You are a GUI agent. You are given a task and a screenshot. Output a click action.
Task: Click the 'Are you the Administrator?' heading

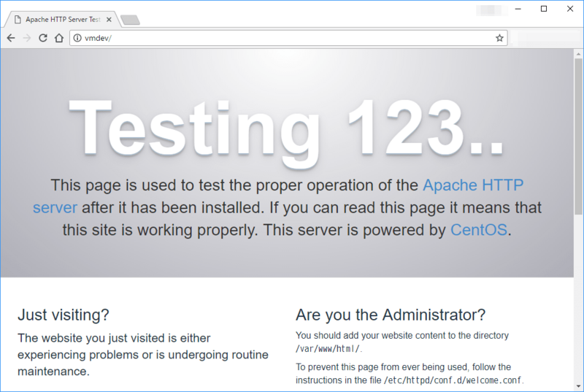391,315
